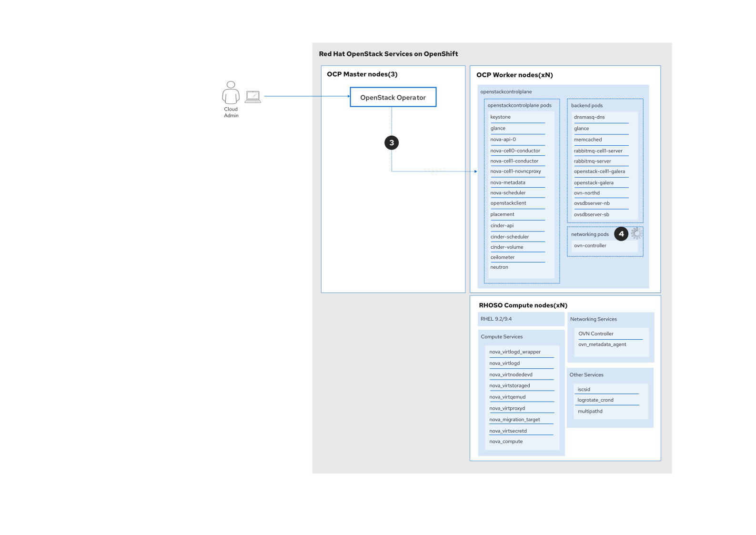Select the ovn-controller networking pod
The image size is (756, 535).
pyautogui.click(x=590, y=246)
